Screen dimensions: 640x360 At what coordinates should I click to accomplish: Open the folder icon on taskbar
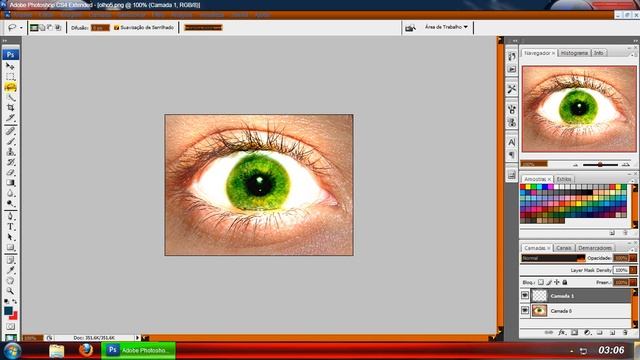[x=57, y=351]
